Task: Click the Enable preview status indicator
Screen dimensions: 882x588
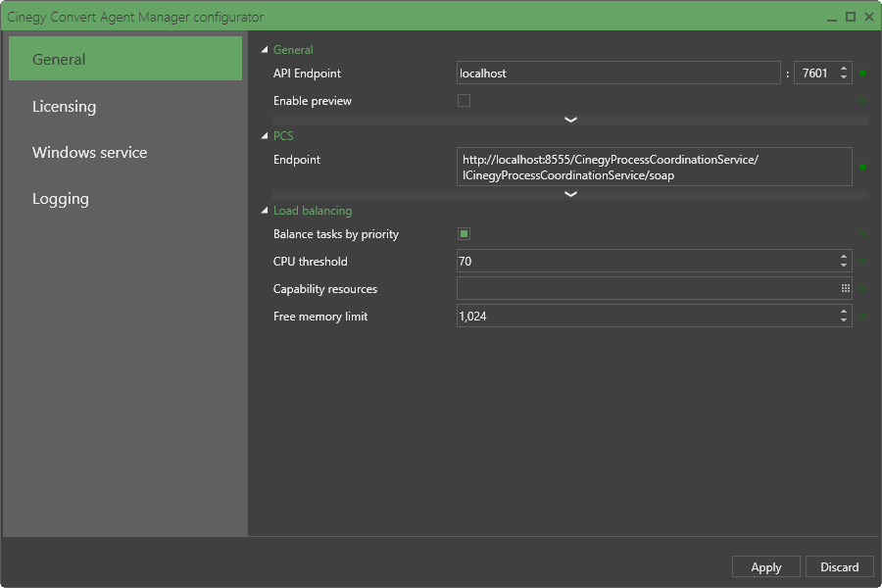Action: [862, 101]
